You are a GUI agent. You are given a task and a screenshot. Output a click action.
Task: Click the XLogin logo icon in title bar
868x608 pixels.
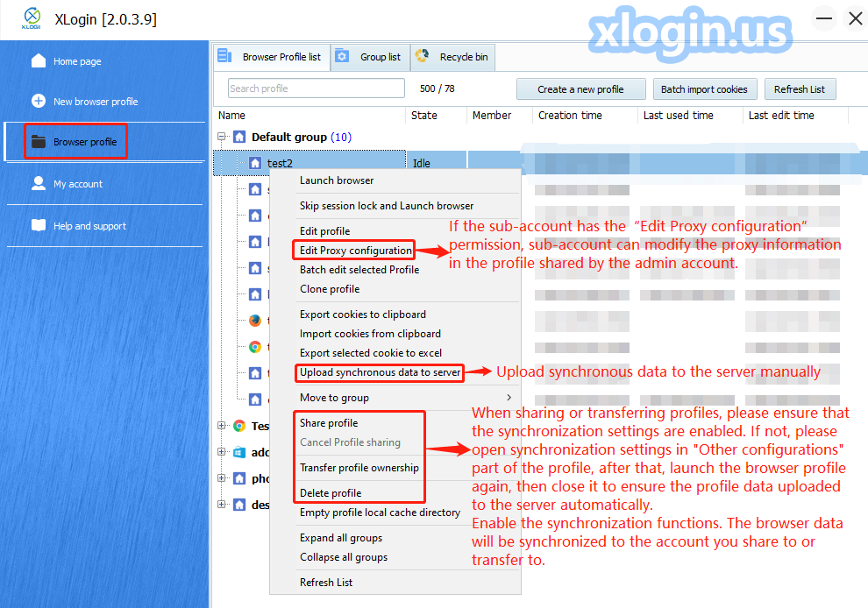[x=32, y=18]
